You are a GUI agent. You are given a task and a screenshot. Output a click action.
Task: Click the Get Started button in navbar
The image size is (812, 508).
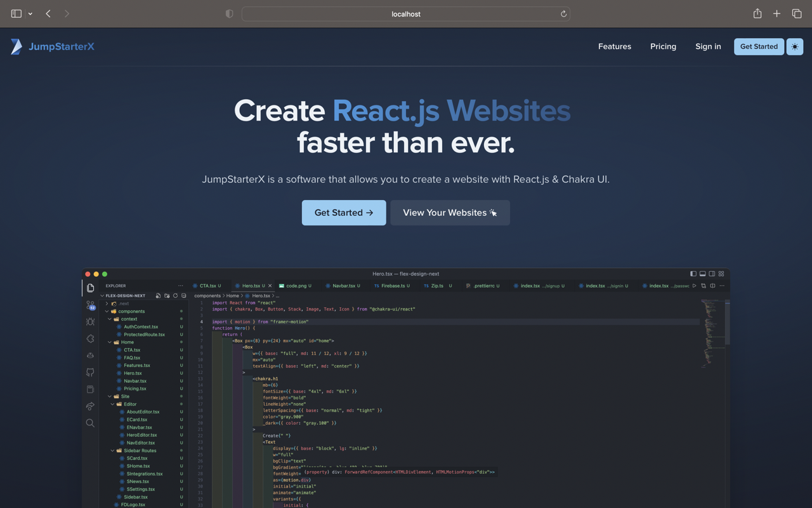click(759, 46)
